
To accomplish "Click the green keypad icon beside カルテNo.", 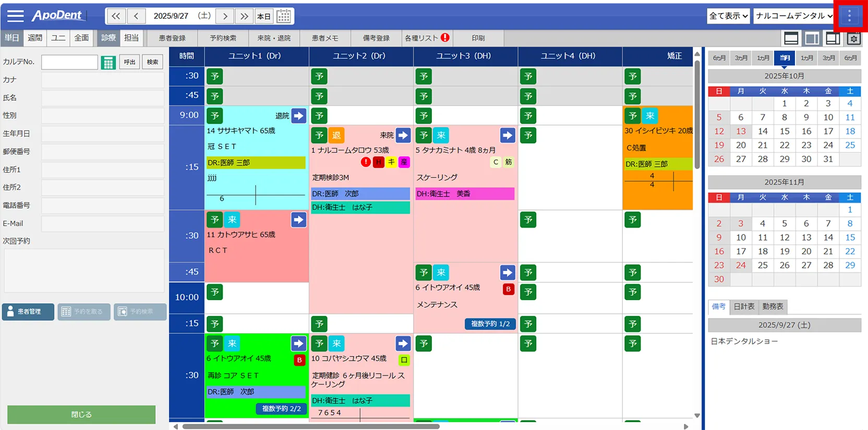I will [x=108, y=63].
